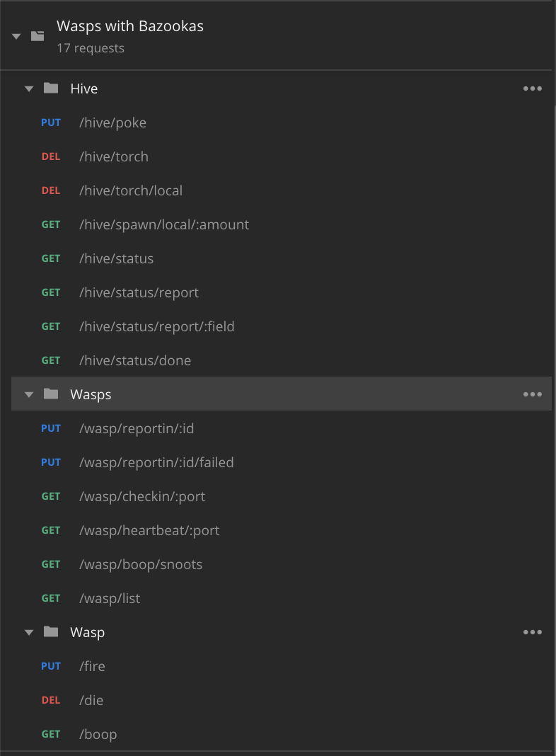Open GET /hive/spawn/local/:amount request

164,224
